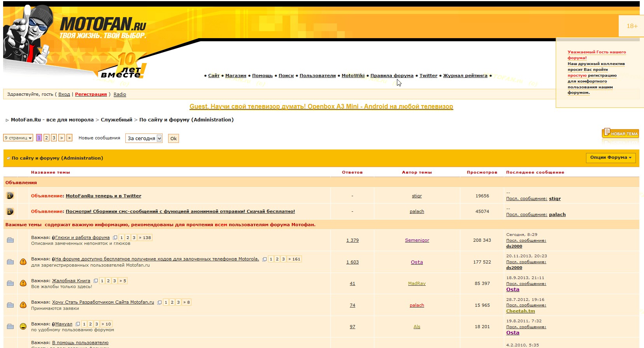Click the Ответов column header
Image resolution: width=644 pixels, height=348 pixels.
pos(352,172)
